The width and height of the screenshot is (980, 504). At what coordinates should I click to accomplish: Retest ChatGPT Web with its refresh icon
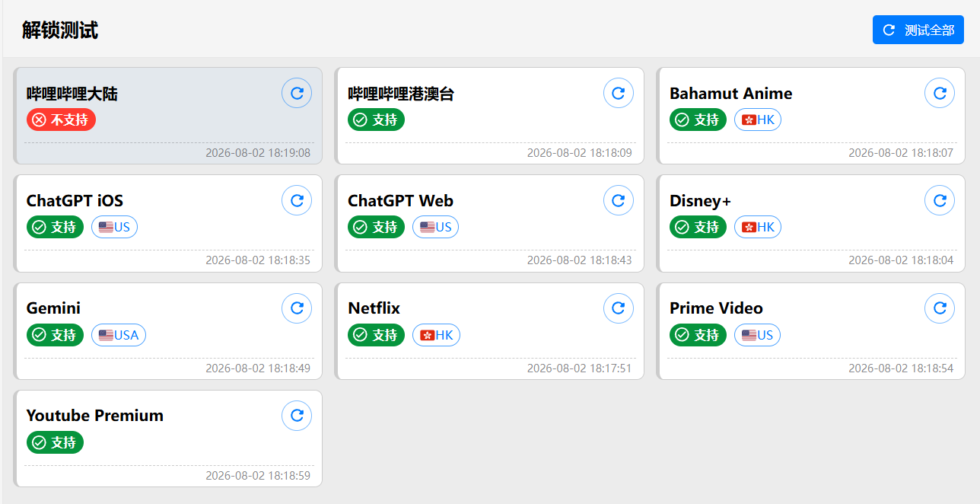pyautogui.click(x=619, y=200)
